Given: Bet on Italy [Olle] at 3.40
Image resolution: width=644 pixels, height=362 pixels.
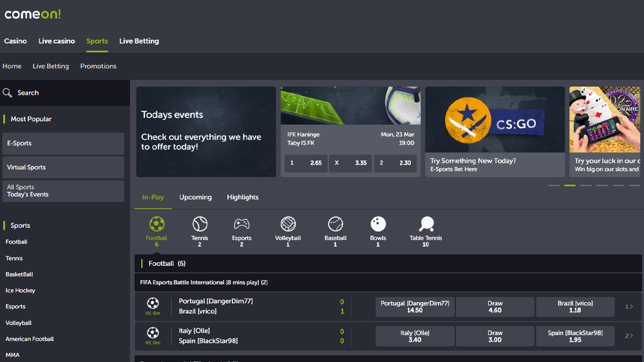Looking at the screenshot, I should (415, 336).
